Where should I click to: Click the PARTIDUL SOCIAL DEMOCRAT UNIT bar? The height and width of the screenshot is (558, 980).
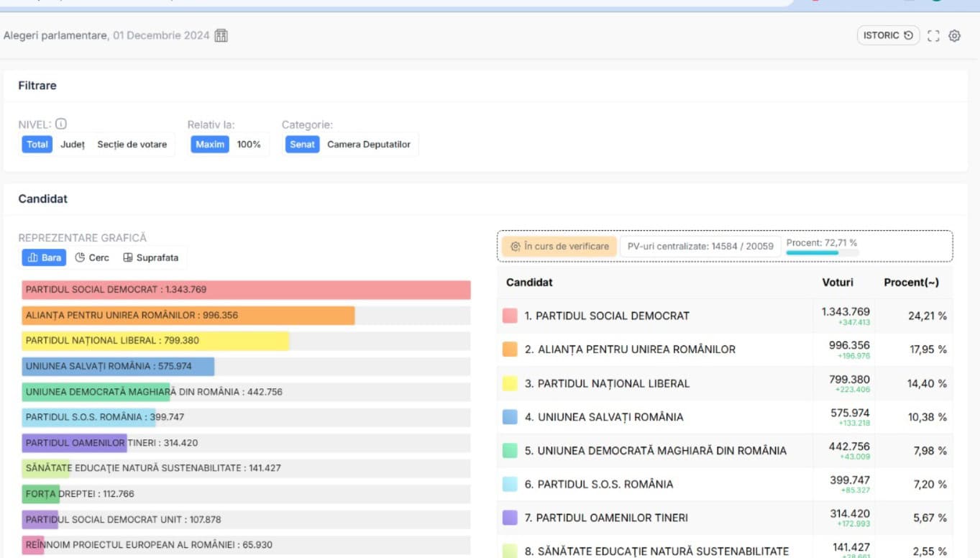(x=246, y=519)
